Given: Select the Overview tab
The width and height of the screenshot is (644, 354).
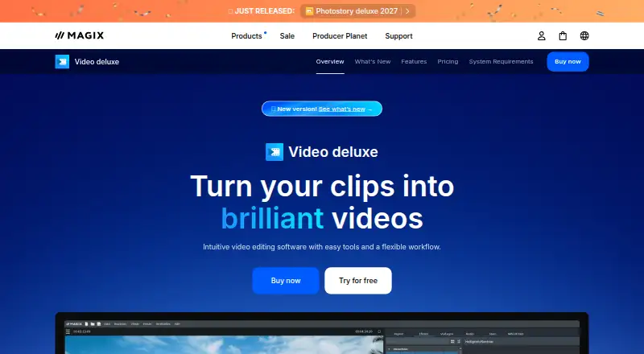Looking at the screenshot, I should (330, 62).
